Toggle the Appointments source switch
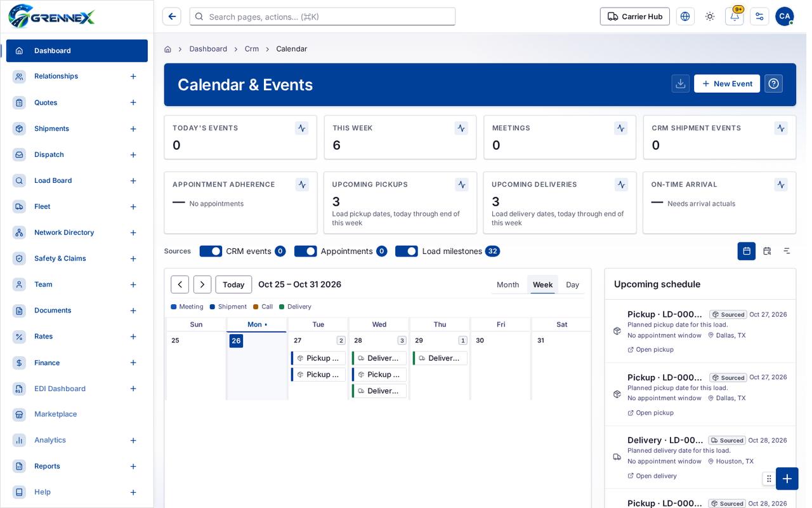812x508 pixels. [306, 251]
